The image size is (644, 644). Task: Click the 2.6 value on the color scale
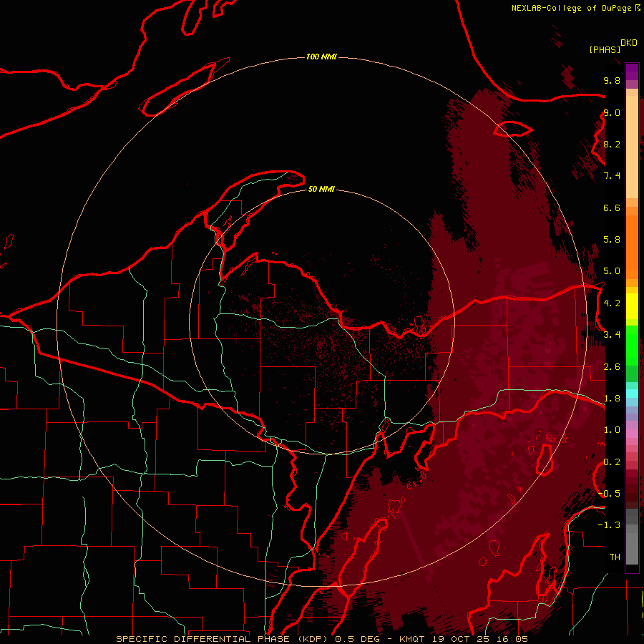[612, 367]
